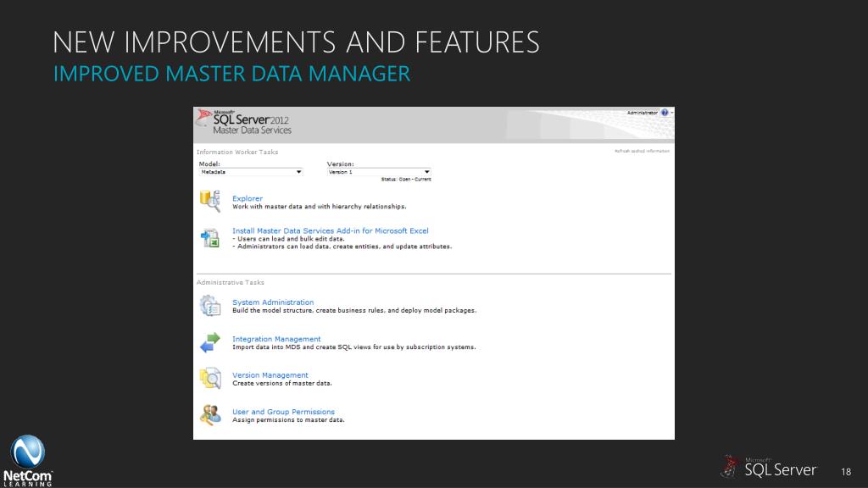Click the Version Management magnifier icon
Screen dimensions: 868x488
click(210, 379)
